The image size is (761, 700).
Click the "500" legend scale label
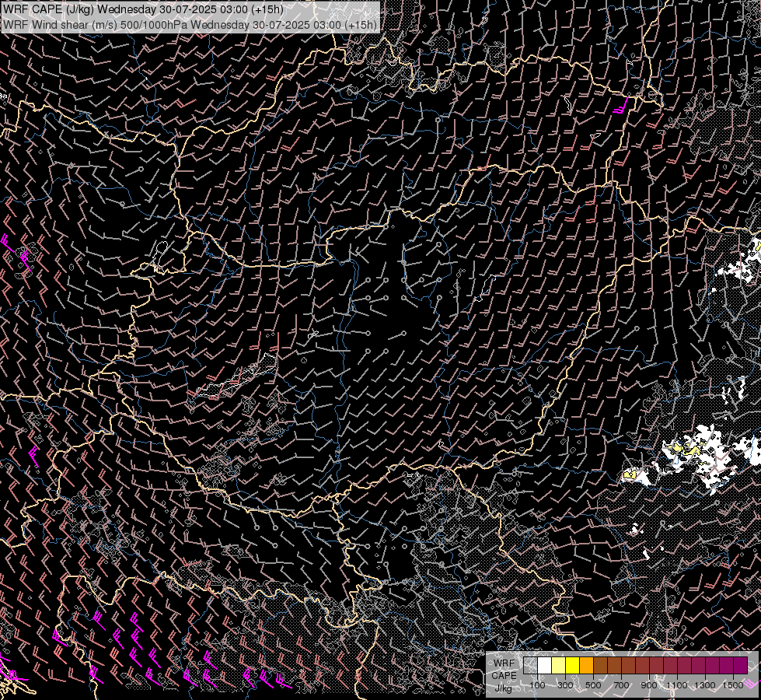tap(593, 685)
